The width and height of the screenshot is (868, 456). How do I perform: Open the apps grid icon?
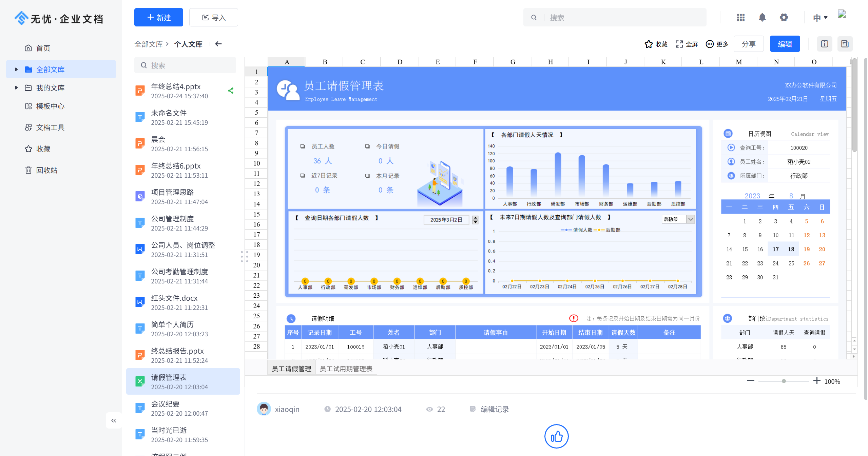click(740, 17)
